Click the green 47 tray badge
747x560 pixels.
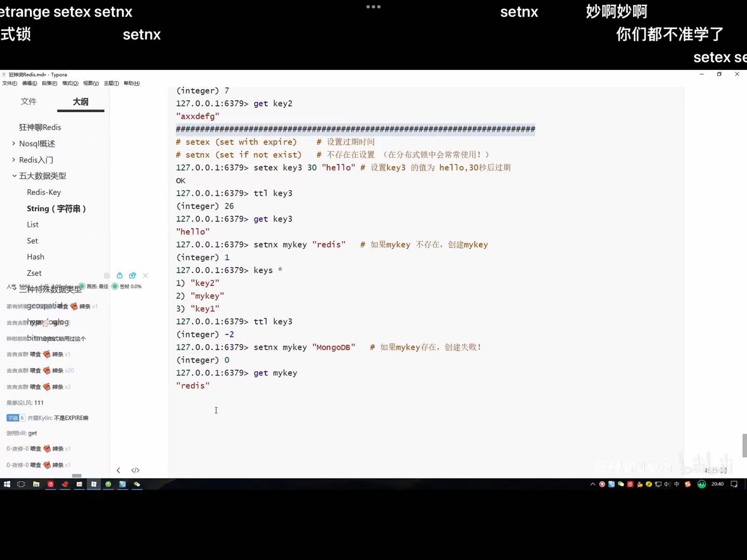(701, 484)
